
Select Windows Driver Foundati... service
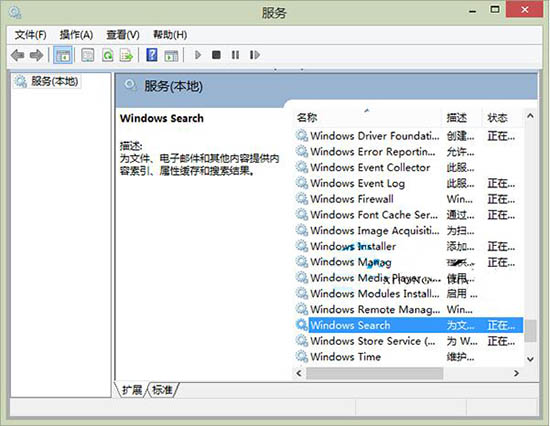coord(375,135)
